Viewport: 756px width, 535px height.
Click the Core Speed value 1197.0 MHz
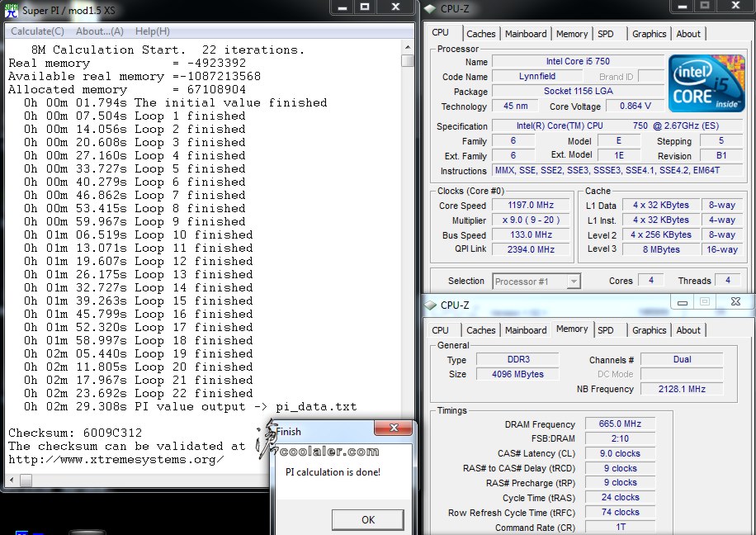(x=531, y=205)
